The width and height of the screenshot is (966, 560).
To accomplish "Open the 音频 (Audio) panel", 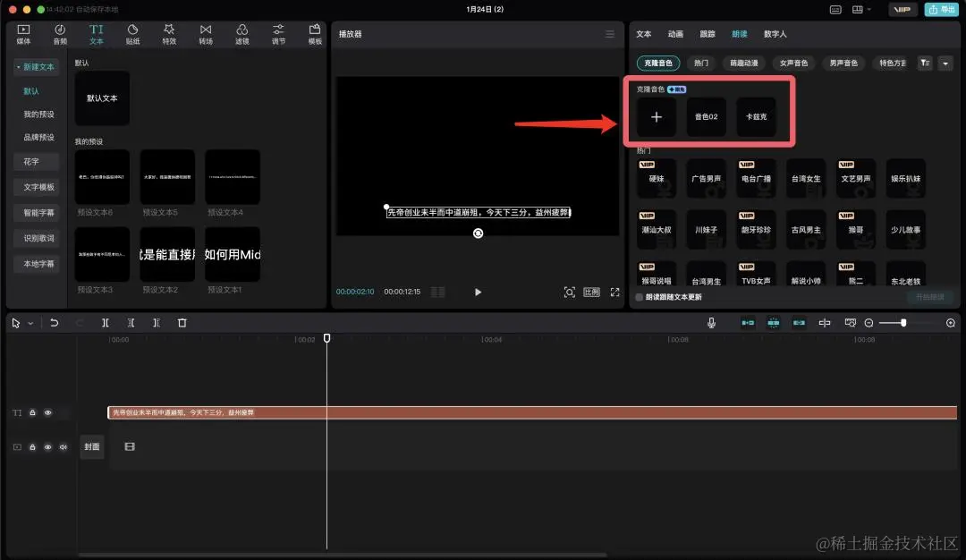I will pos(60,35).
